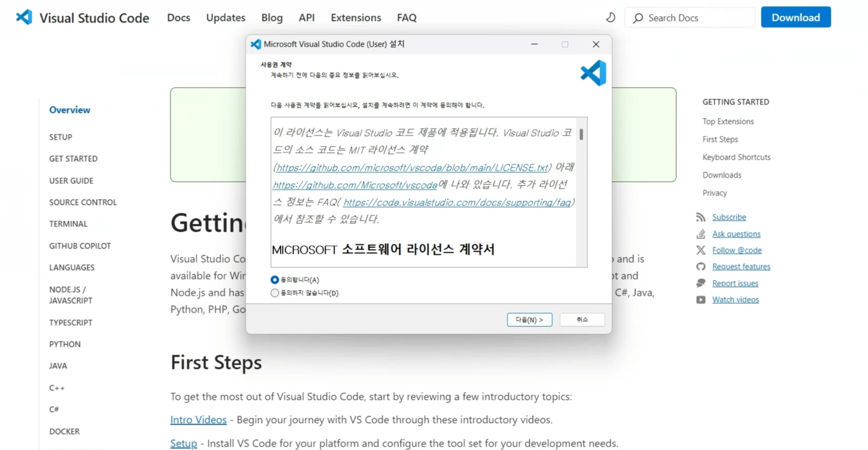Open the github.com/Microsoft/vscode link
The height and width of the screenshot is (450, 868).
(x=355, y=185)
